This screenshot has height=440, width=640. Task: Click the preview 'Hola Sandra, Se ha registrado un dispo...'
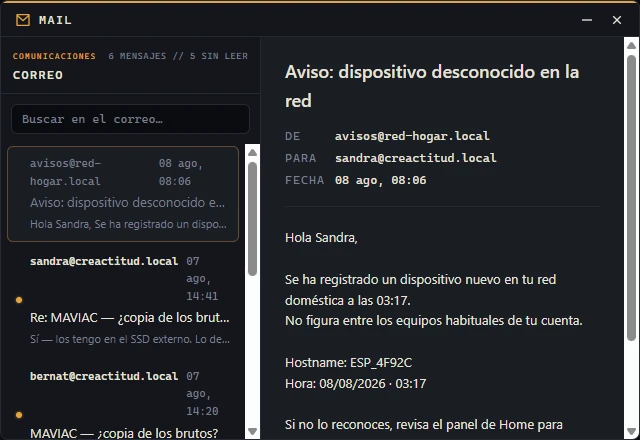[128, 224]
